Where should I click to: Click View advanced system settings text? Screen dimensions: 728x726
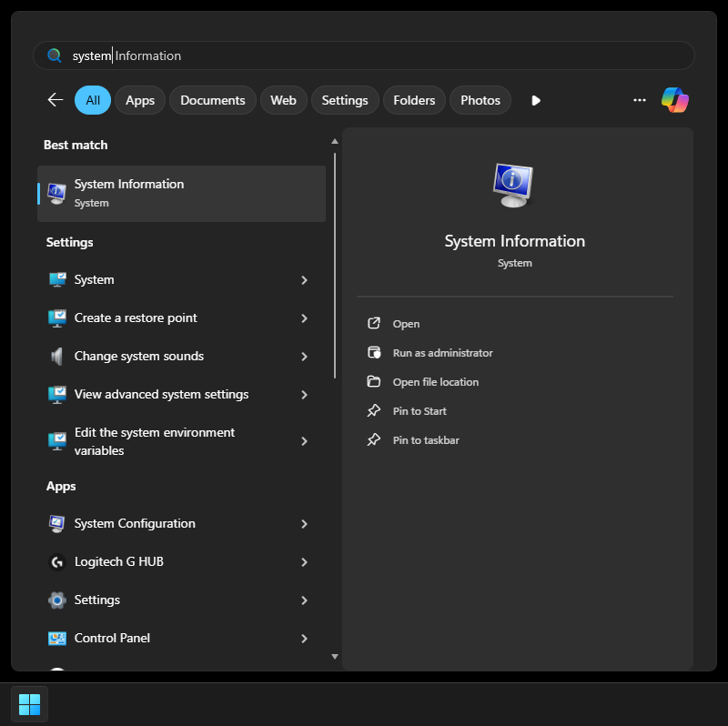tap(161, 394)
